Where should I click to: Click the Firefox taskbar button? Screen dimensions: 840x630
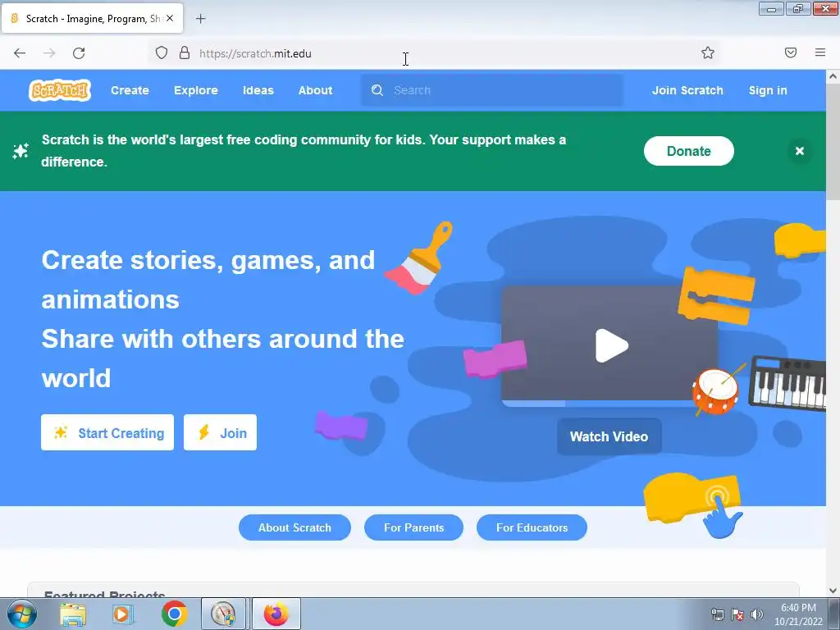coord(276,614)
